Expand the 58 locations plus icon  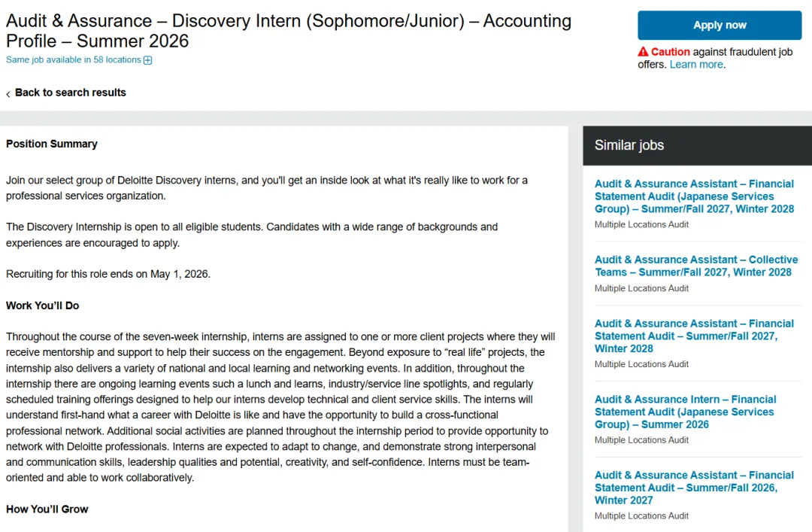click(147, 60)
